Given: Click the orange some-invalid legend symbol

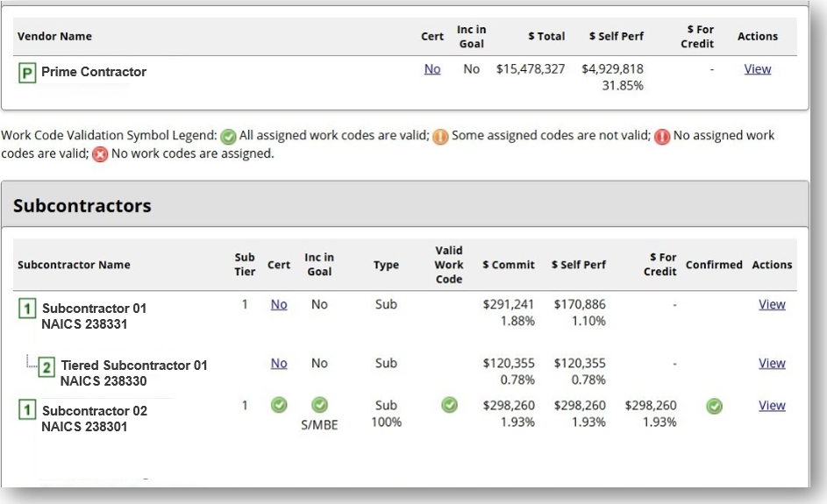Looking at the screenshot, I should (x=439, y=138).
